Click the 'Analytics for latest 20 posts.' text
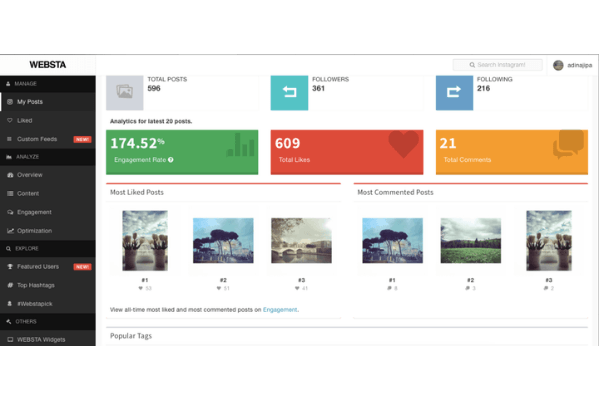600x400 pixels. (x=151, y=121)
